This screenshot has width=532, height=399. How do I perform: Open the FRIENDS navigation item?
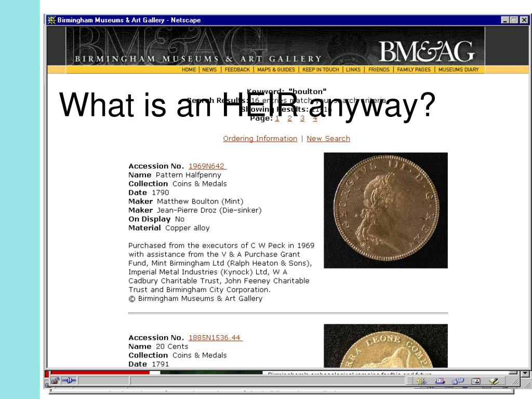tap(379, 70)
